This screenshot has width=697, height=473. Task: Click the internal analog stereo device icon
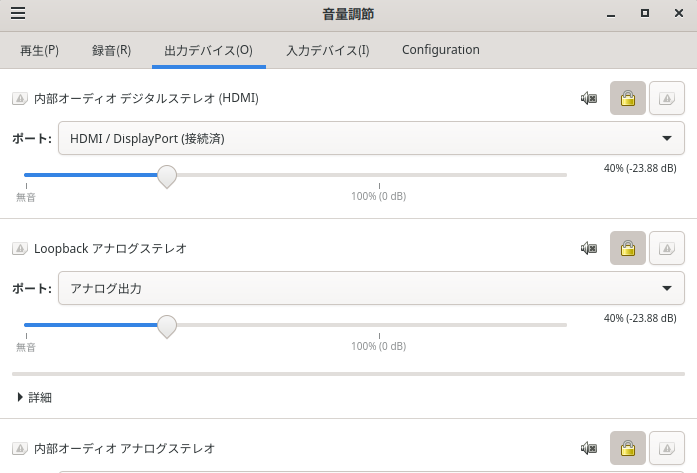[x=20, y=448]
